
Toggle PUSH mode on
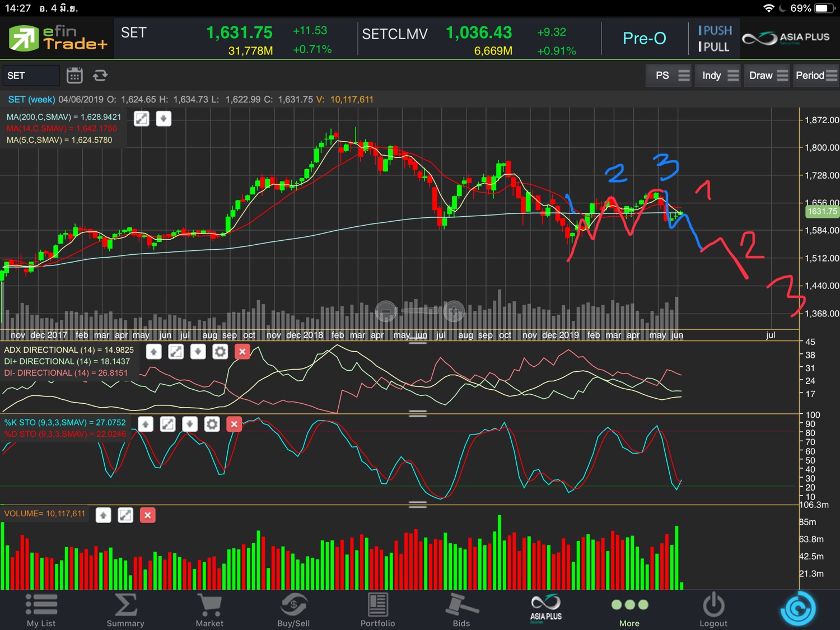(x=715, y=31)
